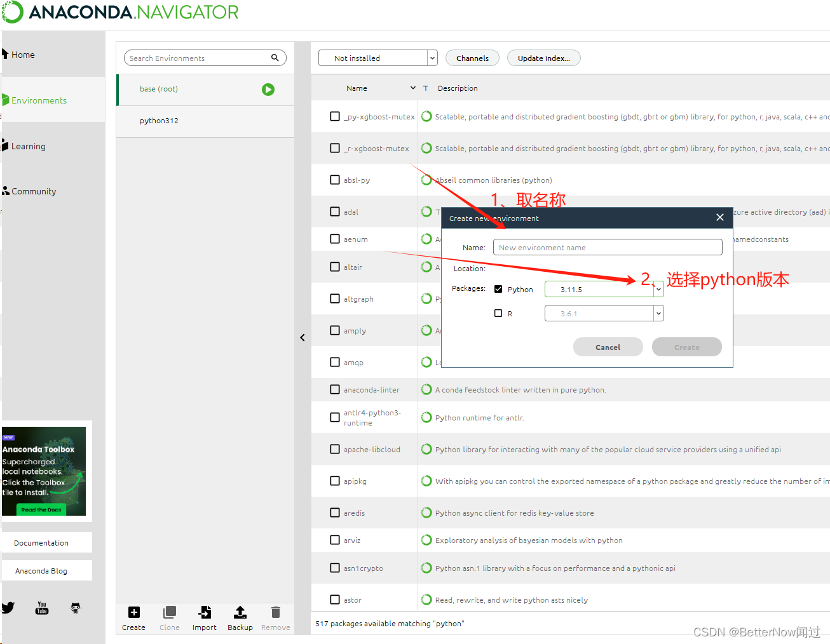
Task: Tick the altair package checkbox
Action: pos(335,267)
